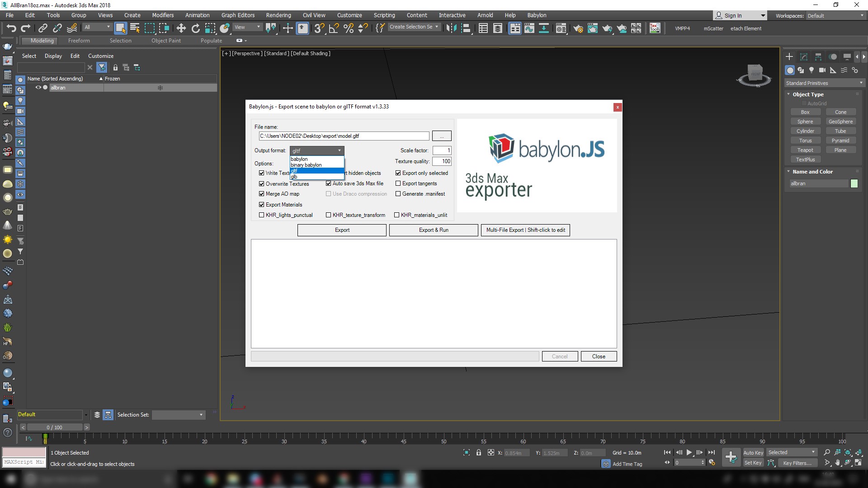
Task: Click Play Animation button
Action: click(689, 452)
